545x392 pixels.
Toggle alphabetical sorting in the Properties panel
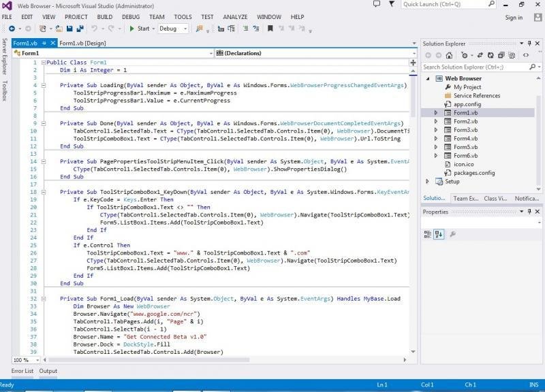[438, 233]
